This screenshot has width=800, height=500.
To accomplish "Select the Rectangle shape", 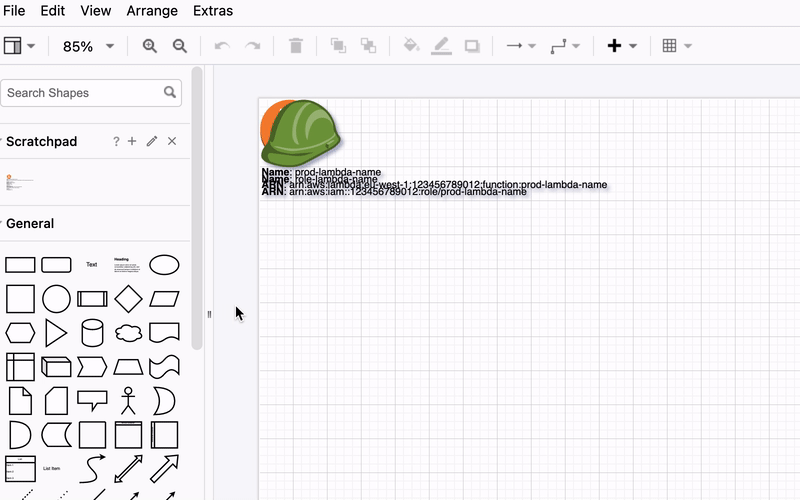I will click(20, 265).
